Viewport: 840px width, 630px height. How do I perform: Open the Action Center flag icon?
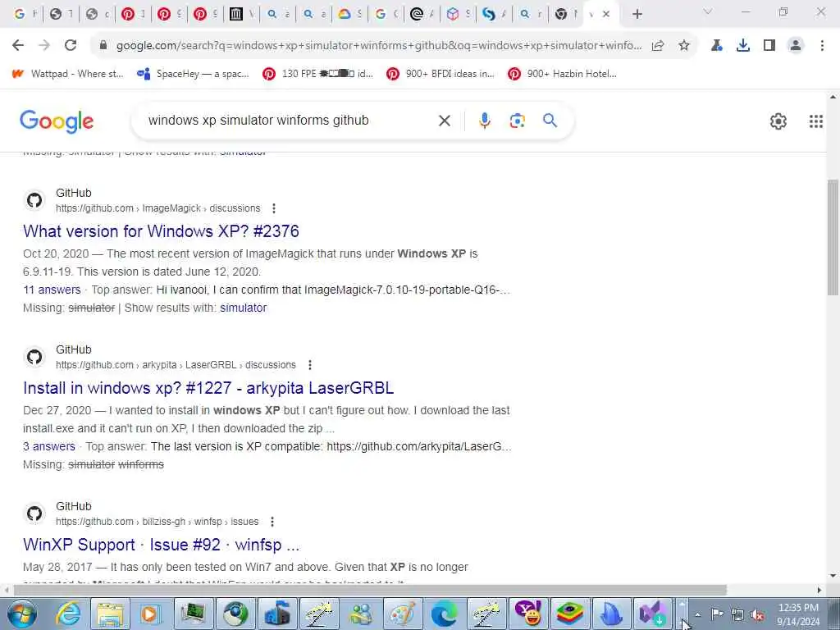click(x=717, y=614)
